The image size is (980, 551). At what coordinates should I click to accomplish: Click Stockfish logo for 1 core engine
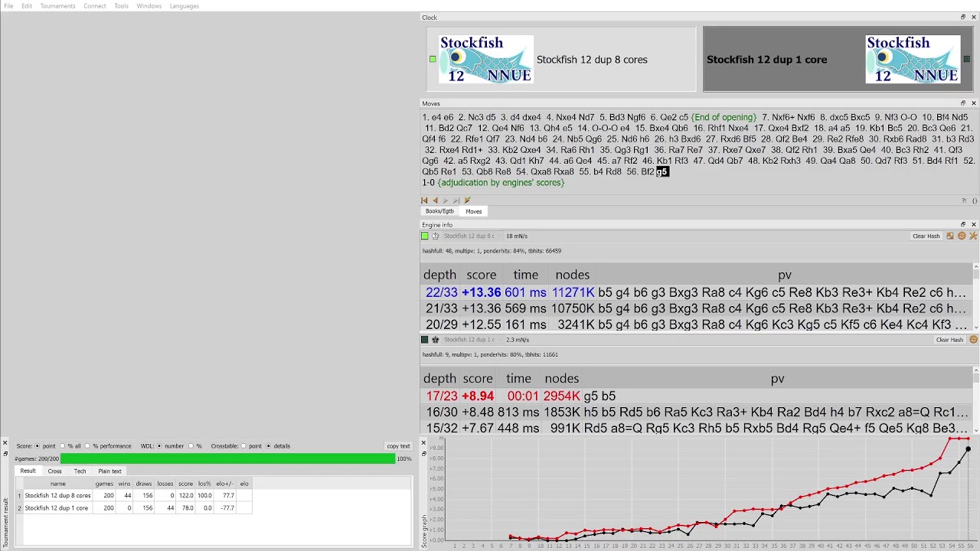click(x=913, y=59)
